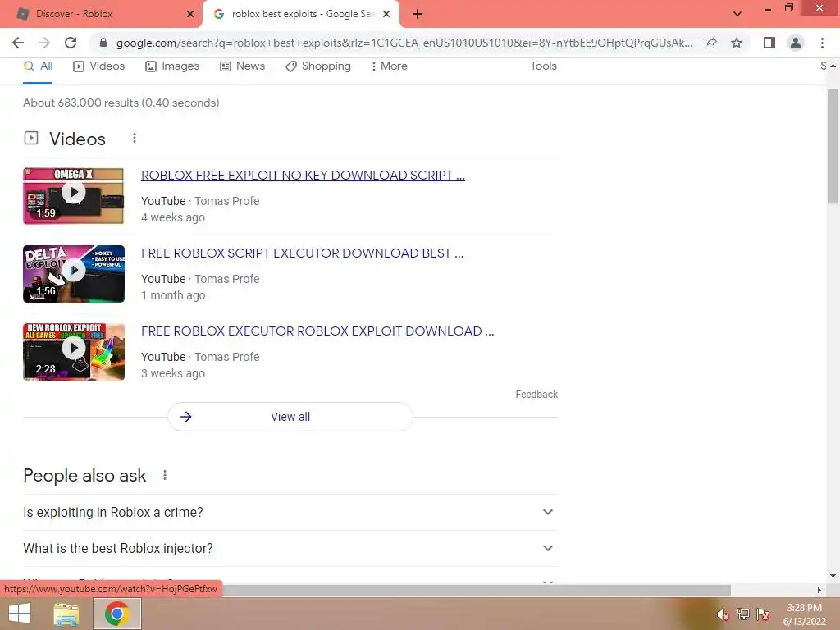Open the Action Center flag icon
This screenshot has height=630, width=840.
coord(763,614)
